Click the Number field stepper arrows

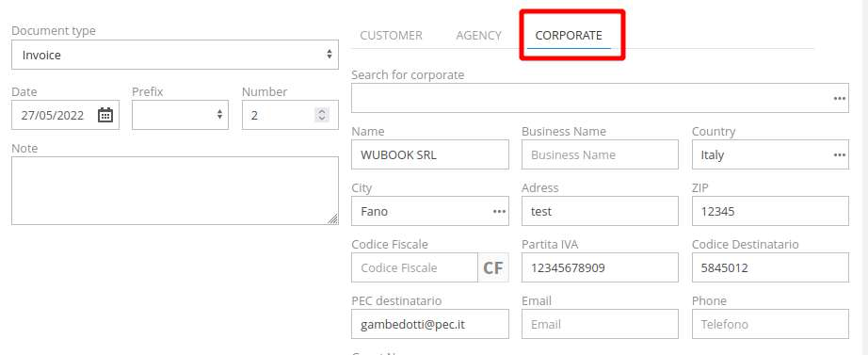[x=322, y=115]
